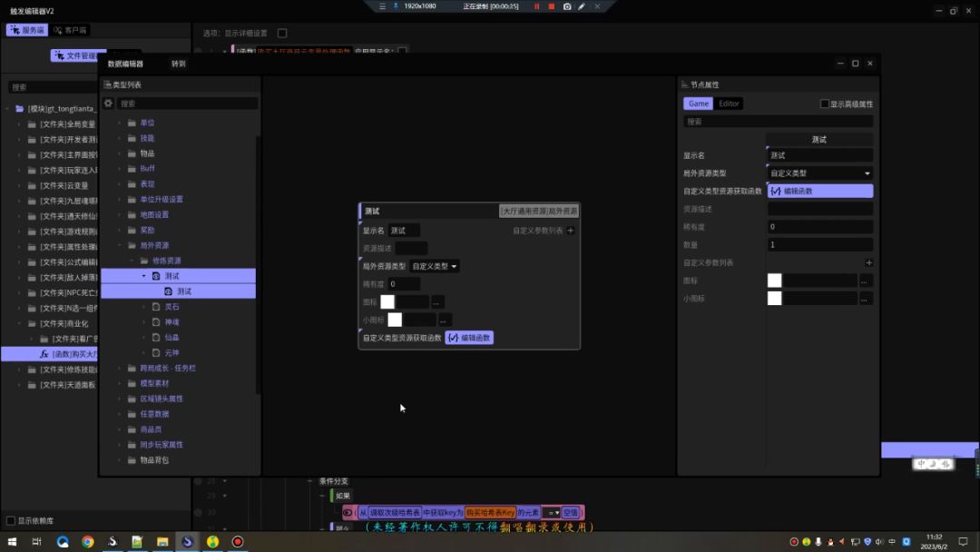The image size is (980, 552).
Task: Pause the recording with the pause icon
Action: coord(536,6)
